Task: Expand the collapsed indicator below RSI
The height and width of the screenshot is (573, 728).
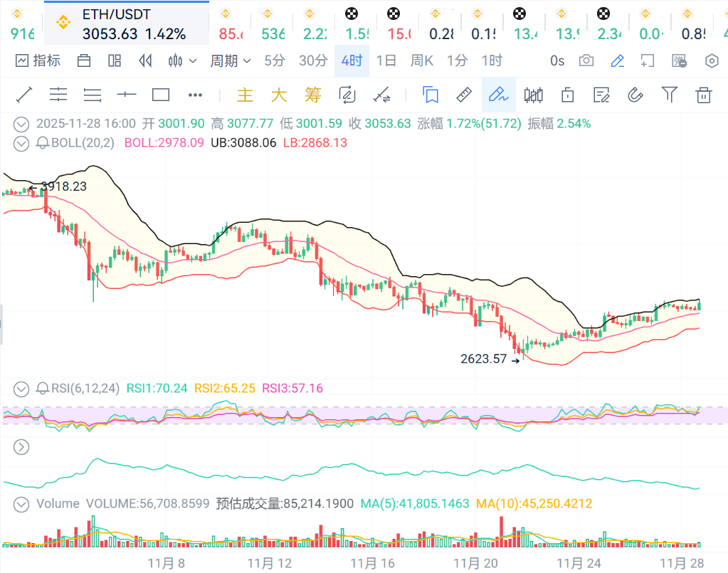Action: (21, 447)
